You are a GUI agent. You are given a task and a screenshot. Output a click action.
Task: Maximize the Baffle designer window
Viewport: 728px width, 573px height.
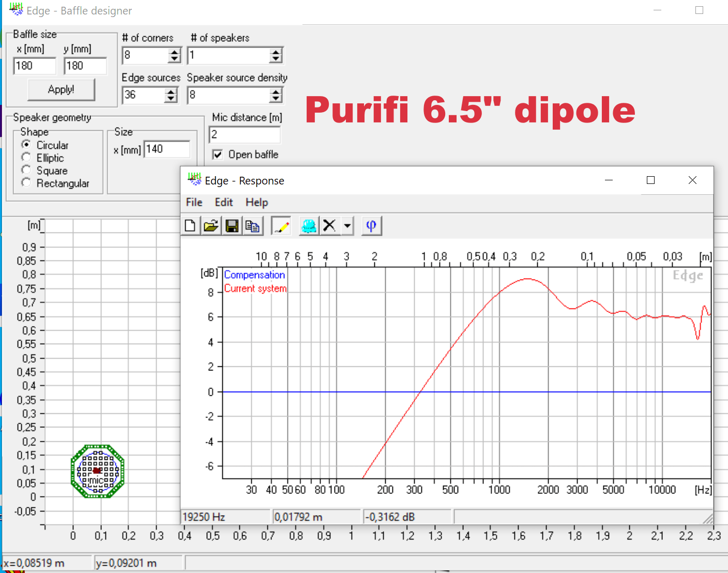(700, 10)
